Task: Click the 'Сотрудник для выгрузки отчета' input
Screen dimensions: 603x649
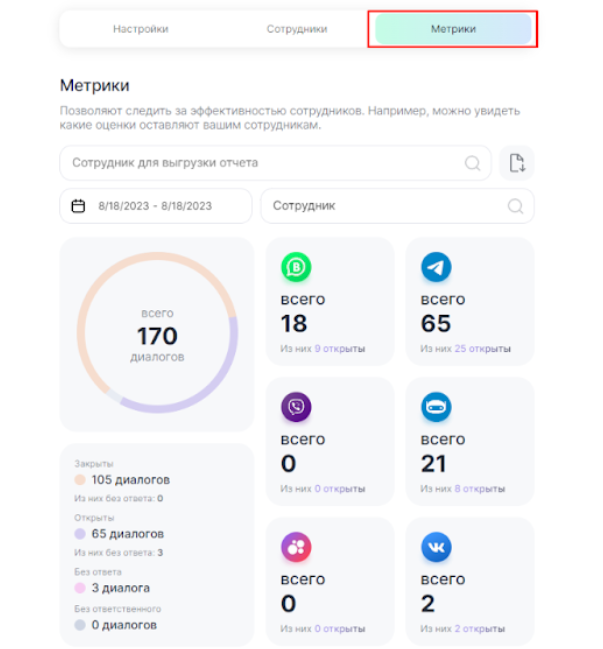Action: [x=260, y=163]
